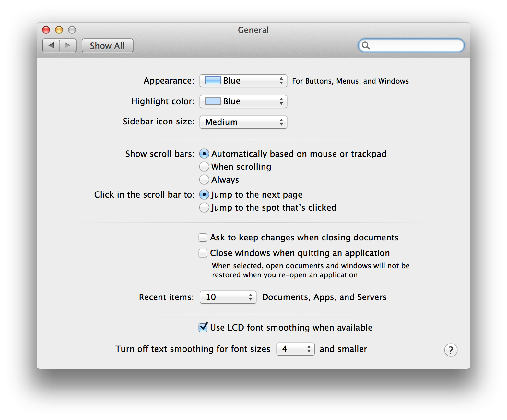
Task: Click the Highlight color light blue swatch
Action: (x=213, y=101)
